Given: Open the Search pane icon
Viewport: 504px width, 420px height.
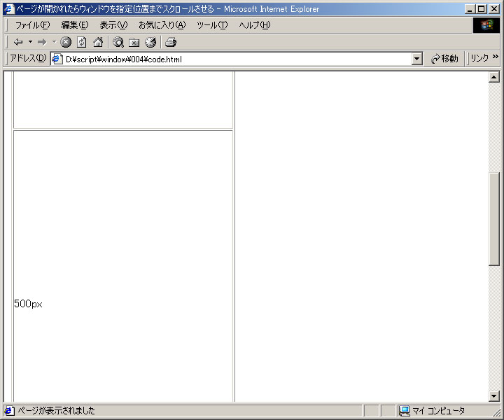Looking at the screenshot, I should [x=118, y=42].
